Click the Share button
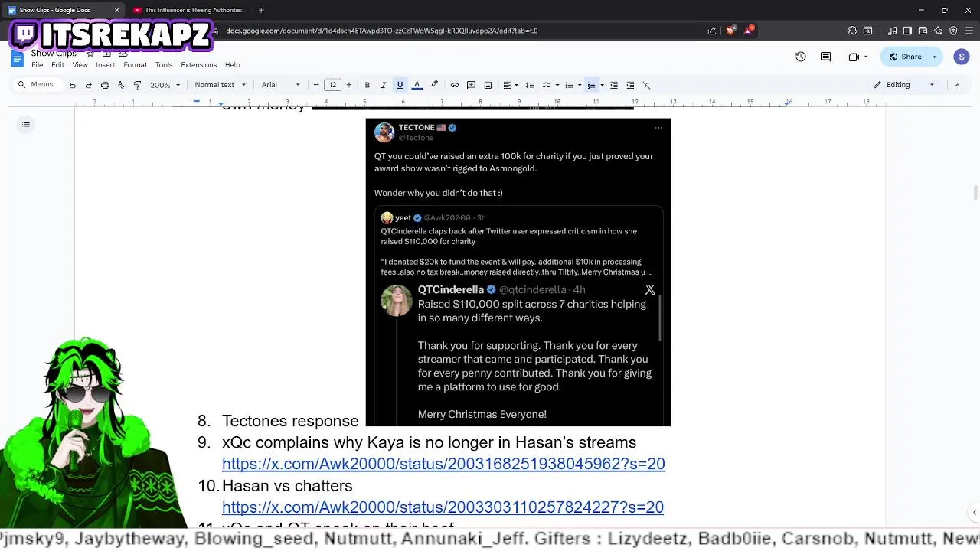The height and width of the screenshot is (551, 980). click(x=904, y=57)
